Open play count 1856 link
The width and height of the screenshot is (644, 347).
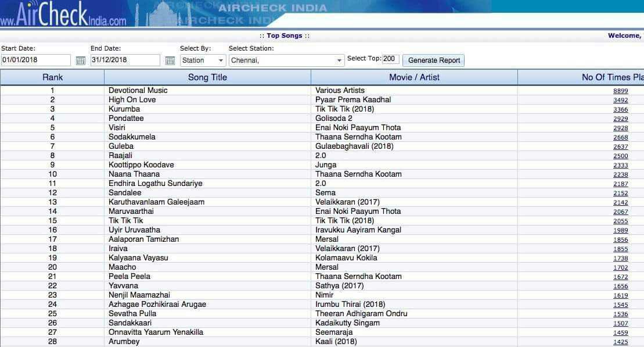point(621,239)
